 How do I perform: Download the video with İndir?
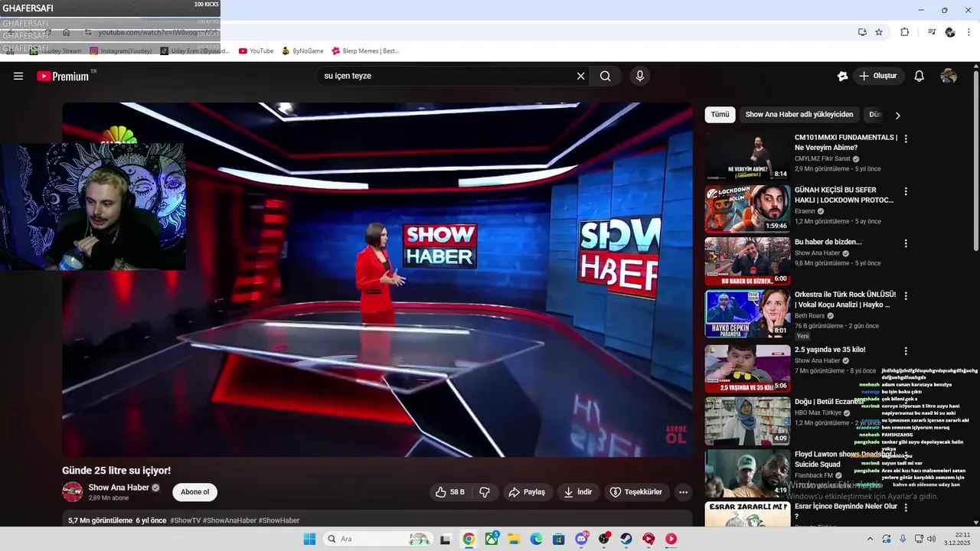(578, 492)
